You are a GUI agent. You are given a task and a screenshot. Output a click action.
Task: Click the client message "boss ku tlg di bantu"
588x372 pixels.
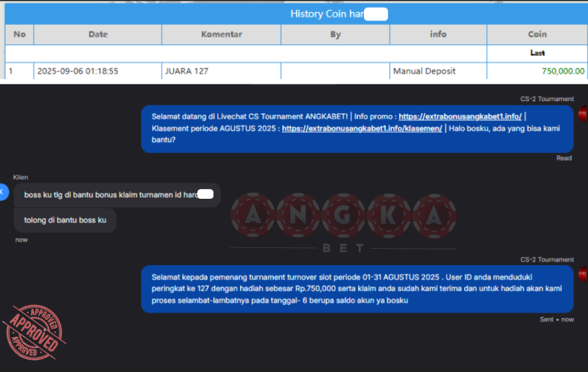[117, 195]
